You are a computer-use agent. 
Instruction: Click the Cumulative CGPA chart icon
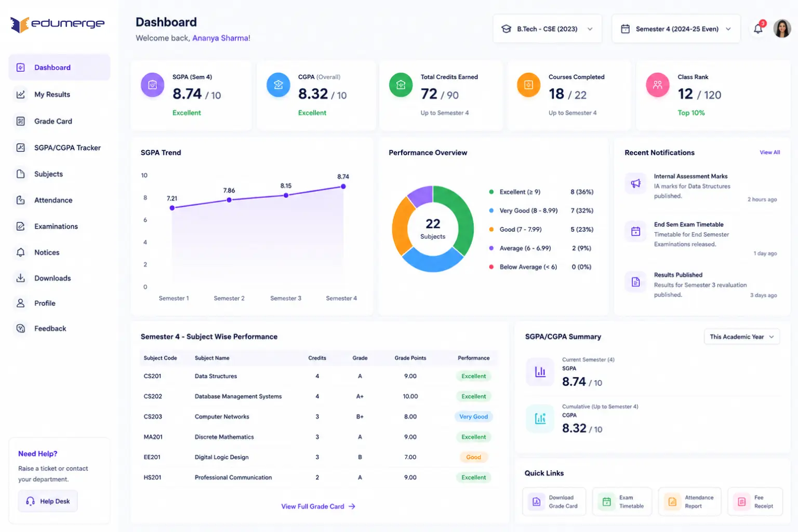click(x=540, y=418)
